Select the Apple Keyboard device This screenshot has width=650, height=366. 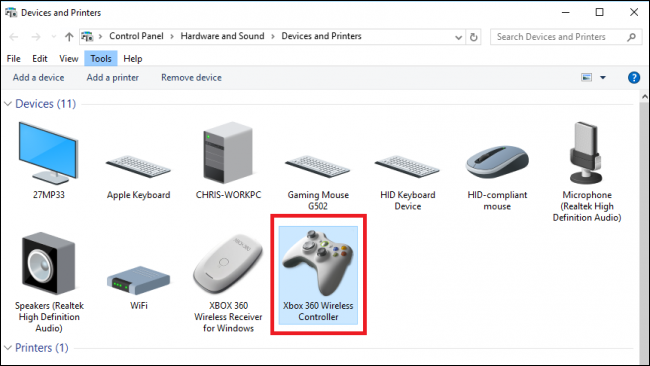tap(138, 167)
